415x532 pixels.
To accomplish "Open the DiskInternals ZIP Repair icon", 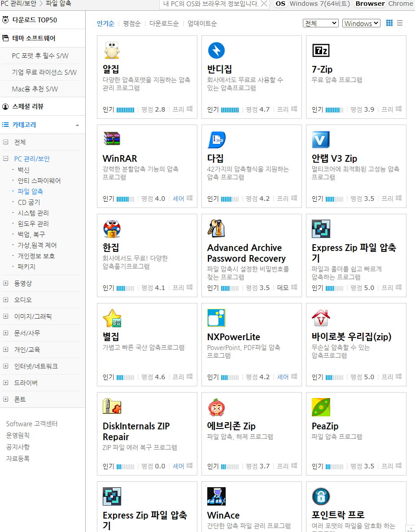I will 112,407.
